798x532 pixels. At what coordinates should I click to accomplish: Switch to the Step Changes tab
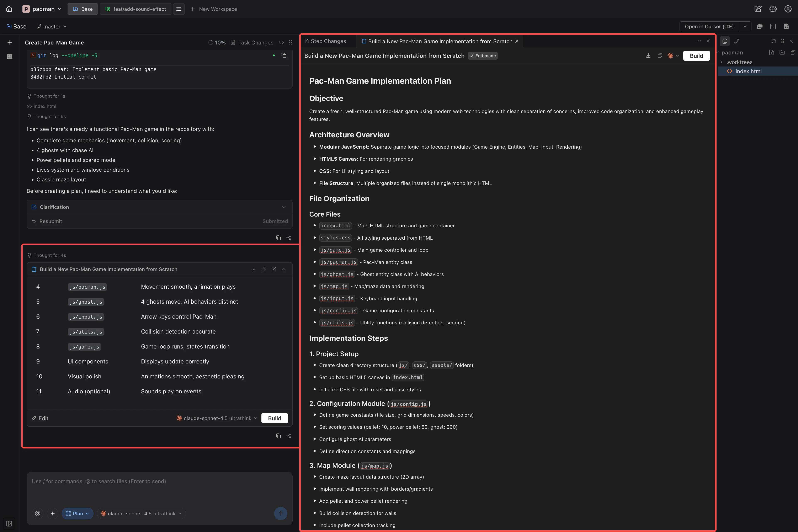pos(325,41)
